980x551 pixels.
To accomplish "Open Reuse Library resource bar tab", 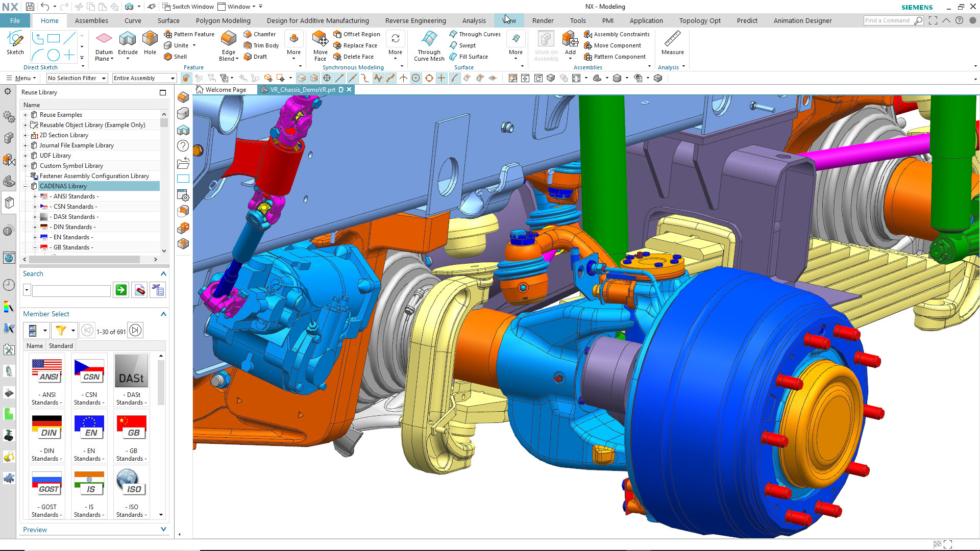I will 9,203.
